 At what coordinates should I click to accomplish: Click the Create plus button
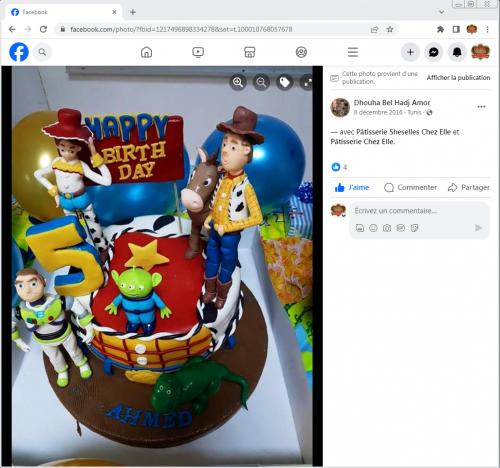[410, 52]
